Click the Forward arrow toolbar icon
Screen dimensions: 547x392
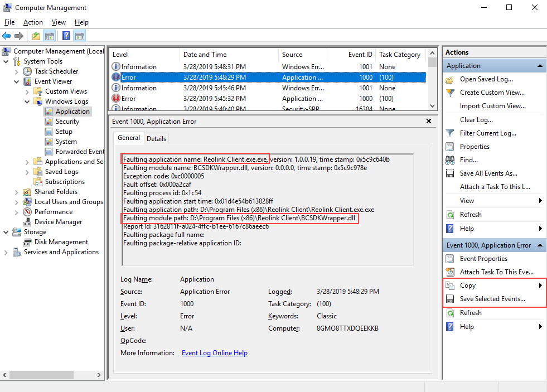point(19,36)
